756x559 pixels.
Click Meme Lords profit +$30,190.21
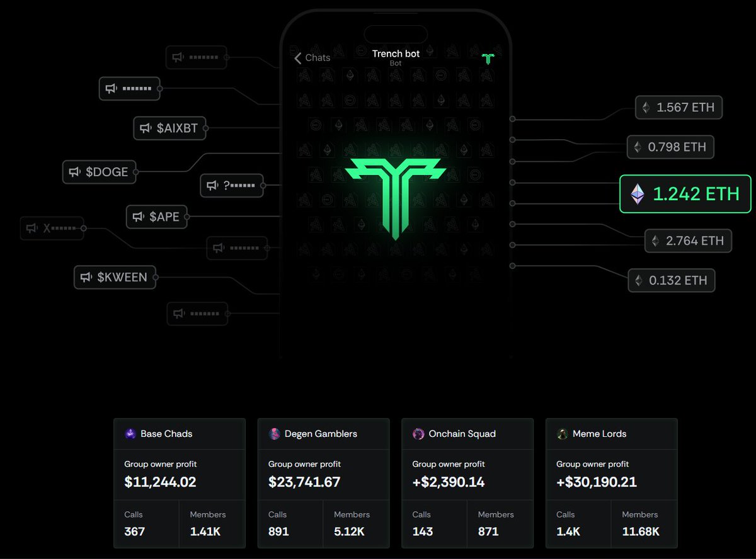point(596,482)
